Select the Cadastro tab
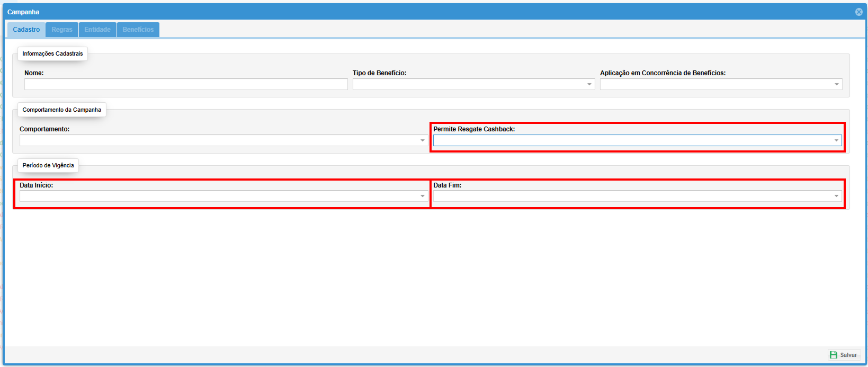Image resolution: width=868 pixels, height=367 pixels. pos(26,30)
